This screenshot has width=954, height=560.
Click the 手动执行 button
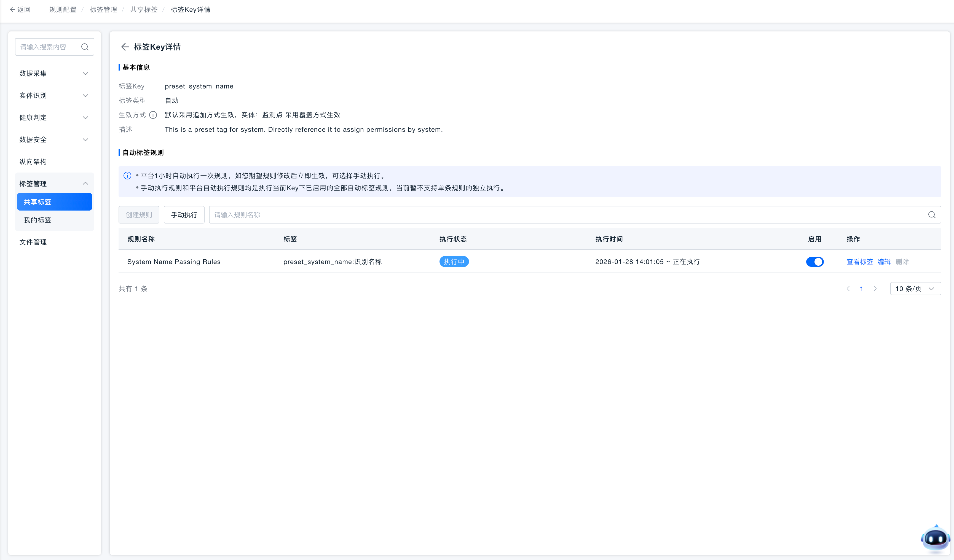tap(184, 215)
